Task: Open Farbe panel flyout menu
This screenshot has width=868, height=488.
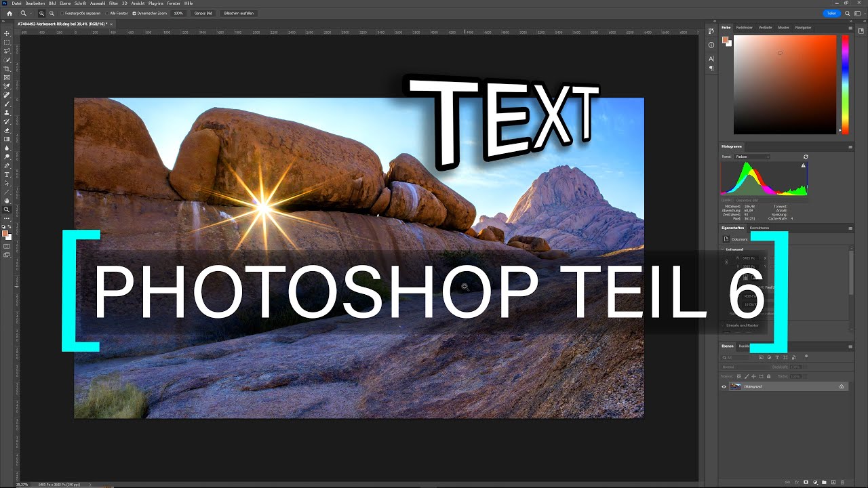Action: (850, 28)
